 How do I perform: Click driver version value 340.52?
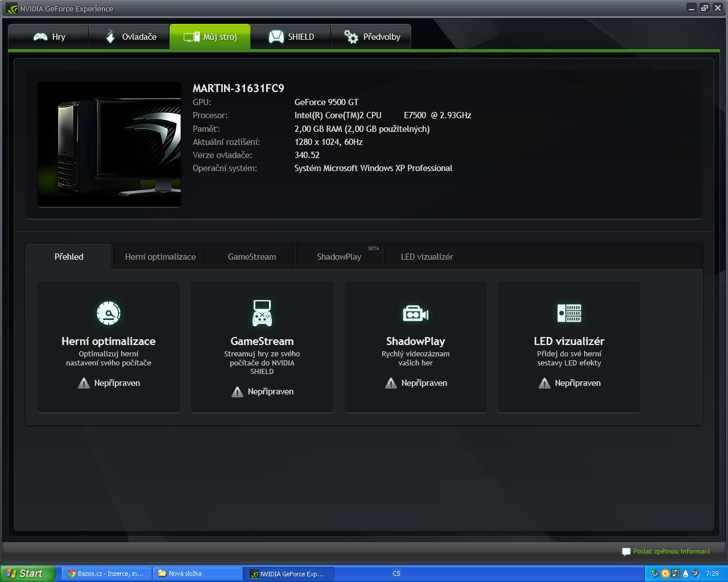[307, 155]
